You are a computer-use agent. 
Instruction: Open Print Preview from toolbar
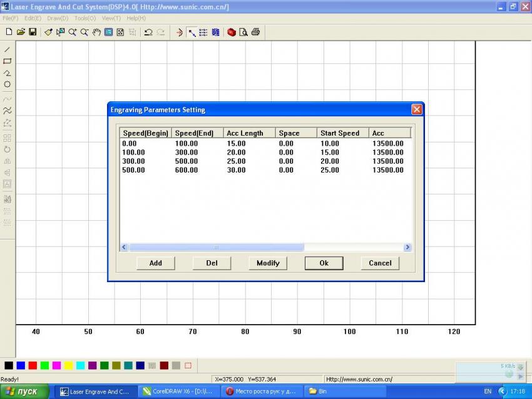[243, 32]
